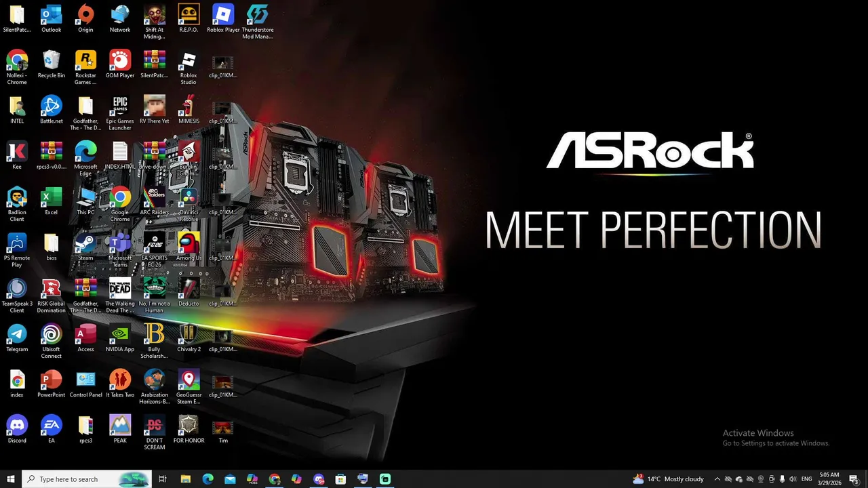Viewport: 868px width, 488px height.
Task: Open RISK Global Domination shortcut
Action: 52,295
